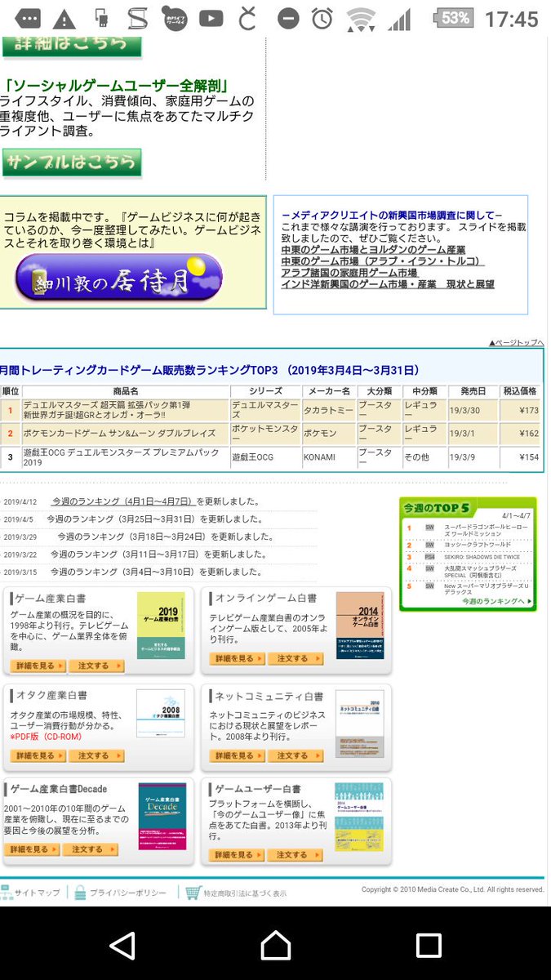Click the ネットコミュニティ白書 book cover
The height and width of the screenshot is (980, 551).
click(360, 725)
